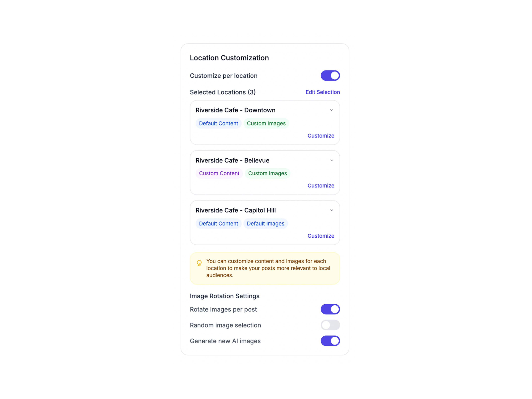This screenshot has width=532, height=399.
Task: Click the lightbulb icon in the tip box
Action: click(199, 263)
